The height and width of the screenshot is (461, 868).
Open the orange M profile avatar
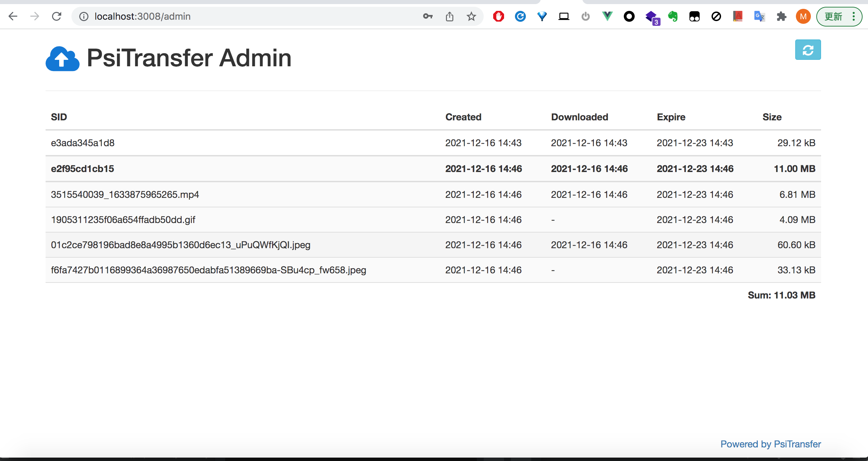click(x=803, y=16)
